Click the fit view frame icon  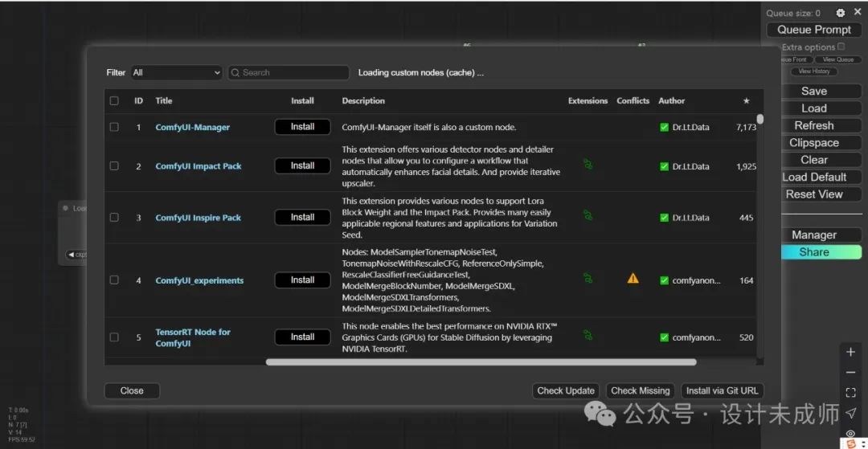[851, 393]
